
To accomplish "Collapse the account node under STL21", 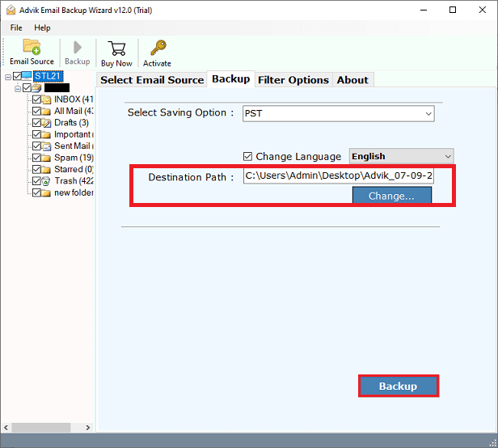I will (x=18, y=88).
